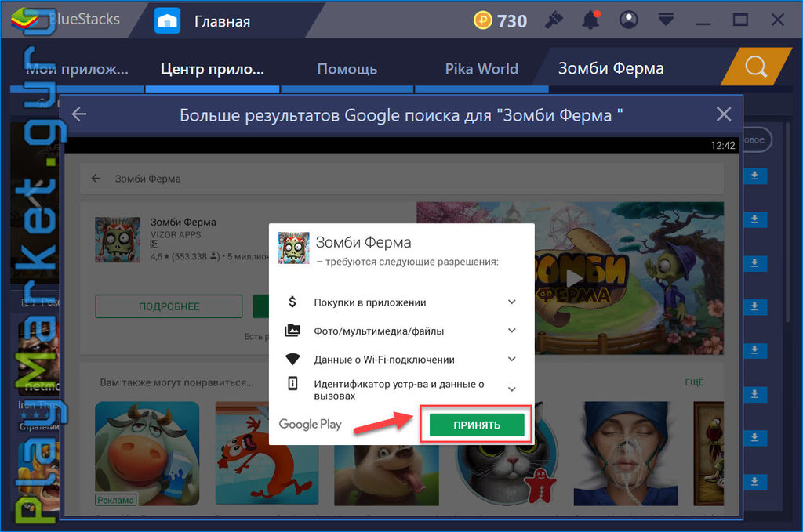Select the Зомби Ферма tab
The width and height of the screenshot is (803, 532).
pyautogui.click(x=610, y=68)
